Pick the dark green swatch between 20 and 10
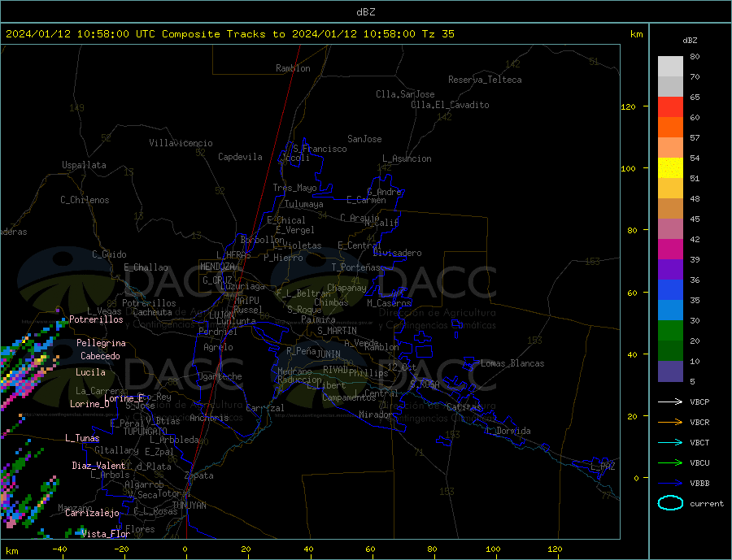Viewport: 732px width, 560px height. [x=670, y=350]
